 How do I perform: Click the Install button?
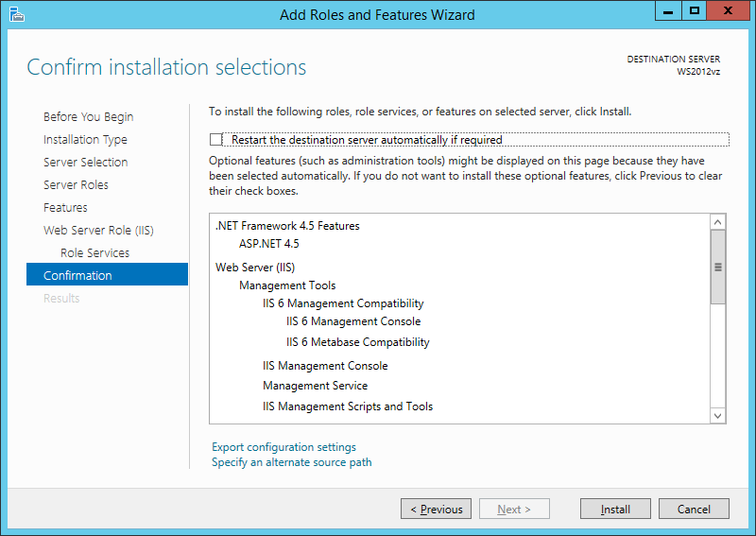click(x=615, y=510)
